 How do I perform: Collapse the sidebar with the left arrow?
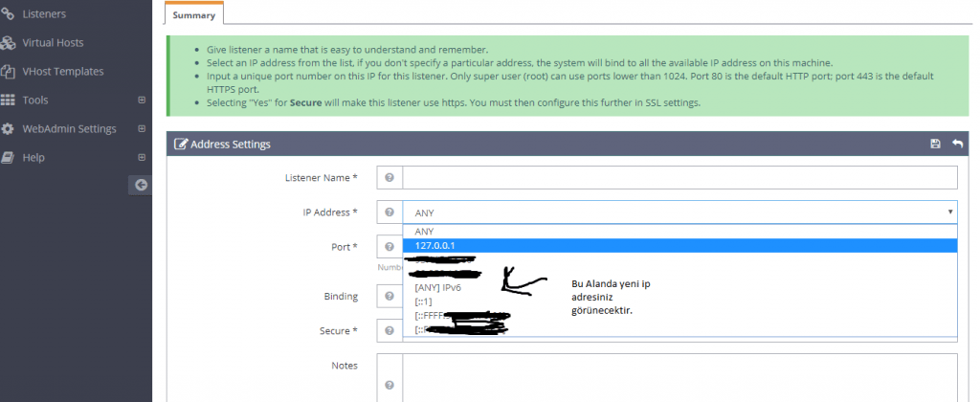(141, 185)
